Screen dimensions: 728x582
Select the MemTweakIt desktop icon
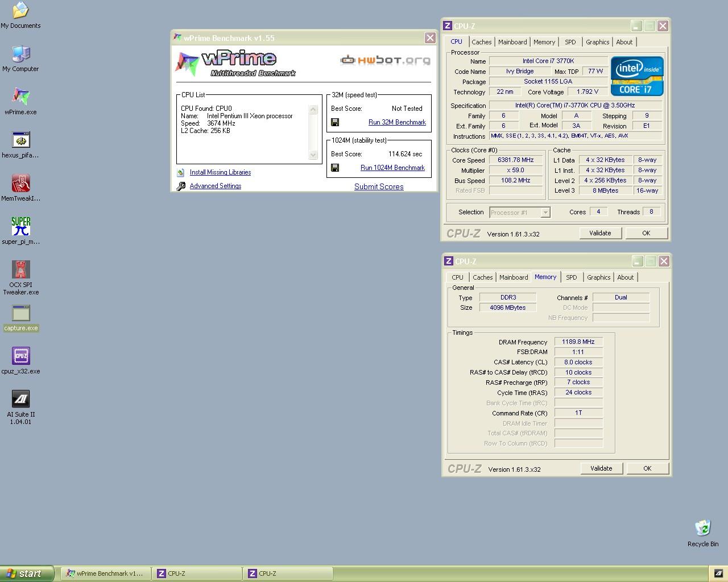coord(20,188)
